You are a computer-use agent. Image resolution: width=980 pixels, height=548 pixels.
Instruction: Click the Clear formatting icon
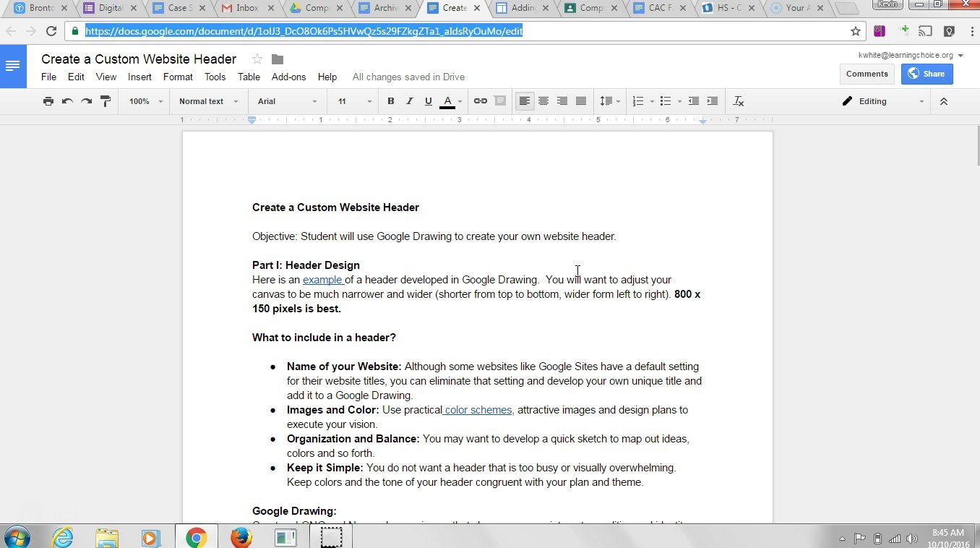coord(738,101)
